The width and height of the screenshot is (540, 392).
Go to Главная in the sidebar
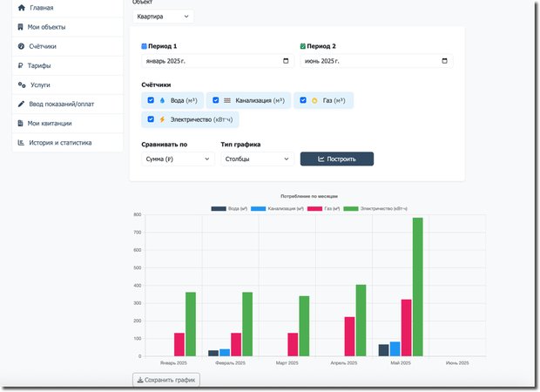68,8
